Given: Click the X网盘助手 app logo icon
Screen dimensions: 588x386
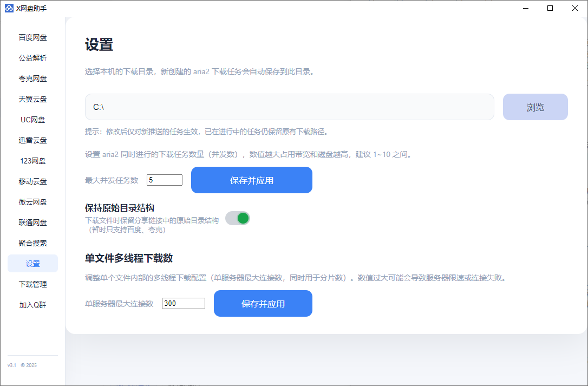Looking at the screenshot, I should (x=9, y=8).
